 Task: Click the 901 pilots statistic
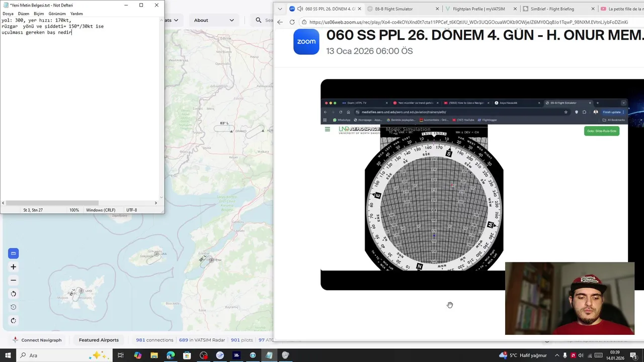point(242,340)
